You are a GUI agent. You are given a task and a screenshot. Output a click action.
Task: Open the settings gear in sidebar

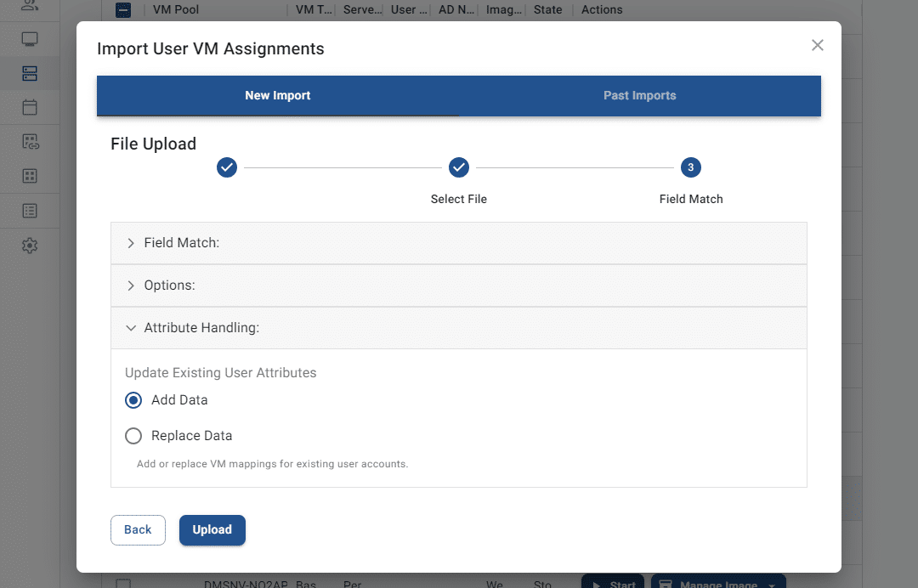[30, 246]
